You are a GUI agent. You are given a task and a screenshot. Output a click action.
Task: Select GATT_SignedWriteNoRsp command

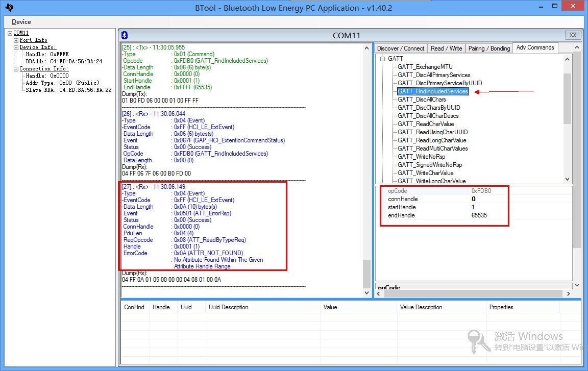[430, 165]
